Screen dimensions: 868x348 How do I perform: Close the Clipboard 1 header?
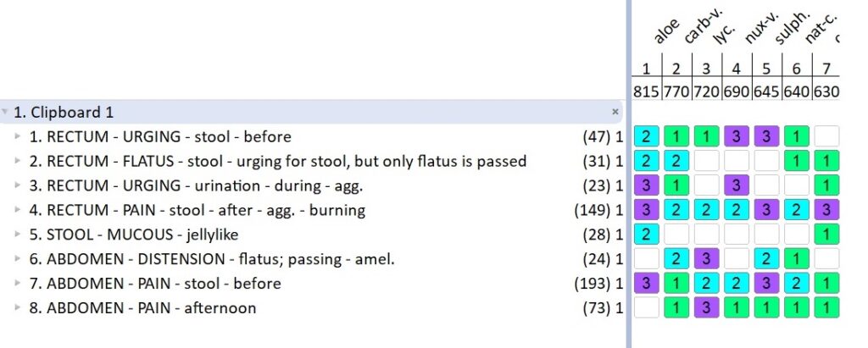615,112
